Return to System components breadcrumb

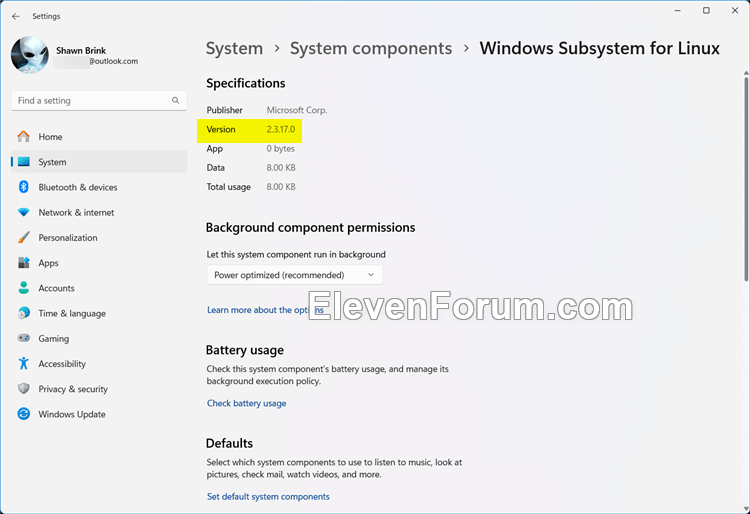point(371,48)
